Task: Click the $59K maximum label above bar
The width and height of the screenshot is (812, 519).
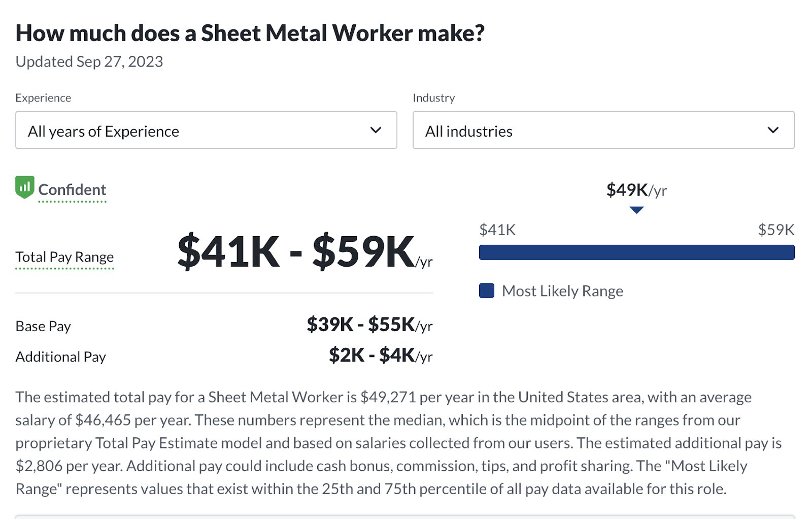Action: tap(776, 230)
